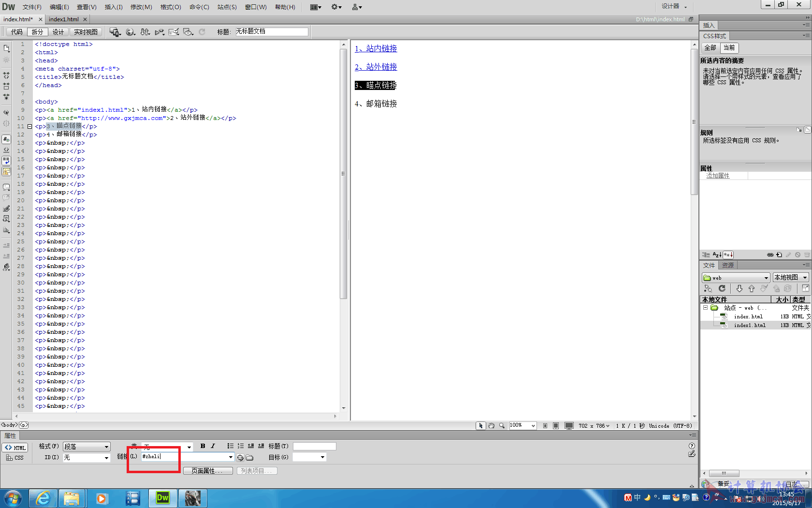
Task: Click the W3C validation icon
Action: 159,32
